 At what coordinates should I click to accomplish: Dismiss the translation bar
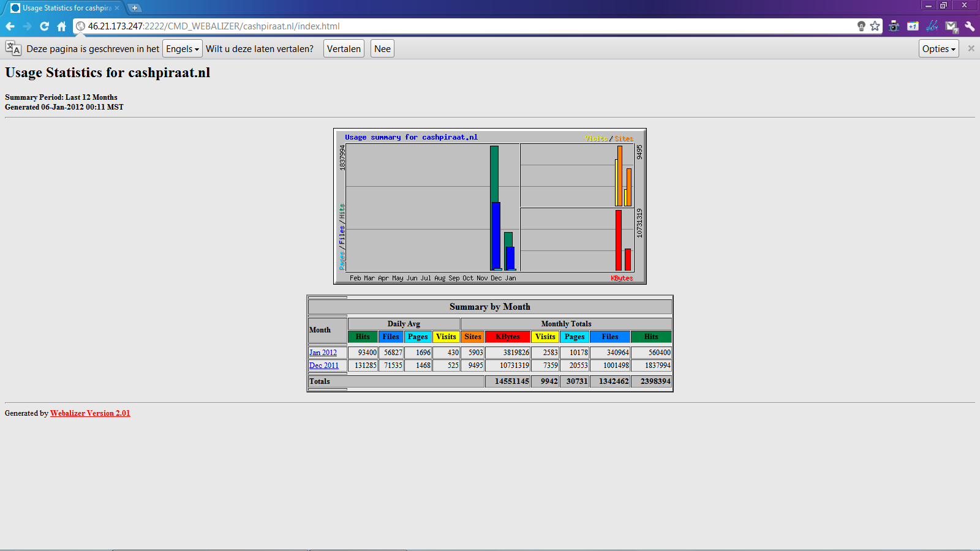tap(971, 48)
